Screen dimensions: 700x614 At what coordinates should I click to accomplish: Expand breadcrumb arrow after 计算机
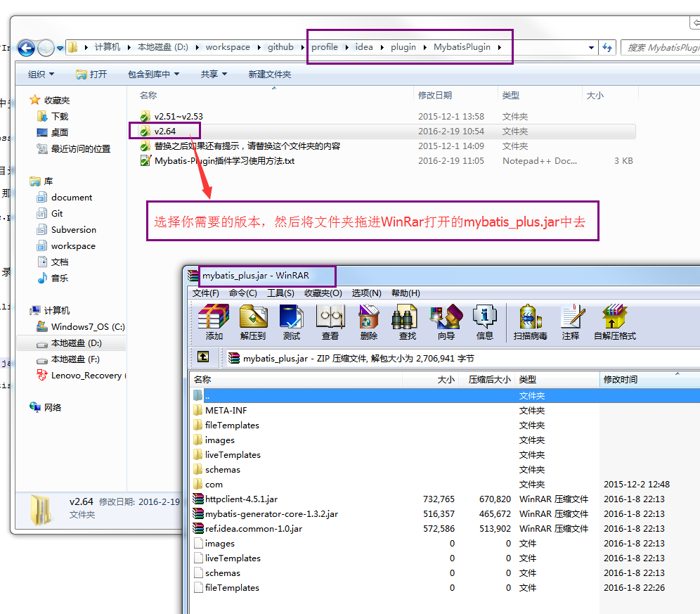pyautogui.click(x=129, y=47)
